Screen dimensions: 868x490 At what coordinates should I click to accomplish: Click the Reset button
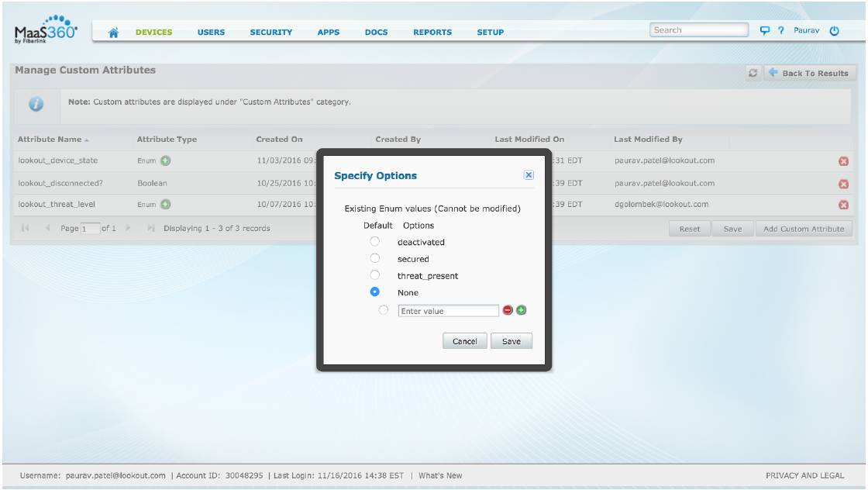pyautogui.click(x=690, y=229)
